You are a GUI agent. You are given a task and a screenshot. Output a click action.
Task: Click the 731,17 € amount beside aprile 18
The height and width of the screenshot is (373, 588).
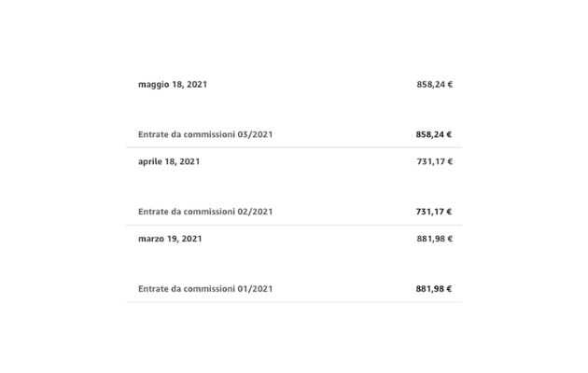435,161
